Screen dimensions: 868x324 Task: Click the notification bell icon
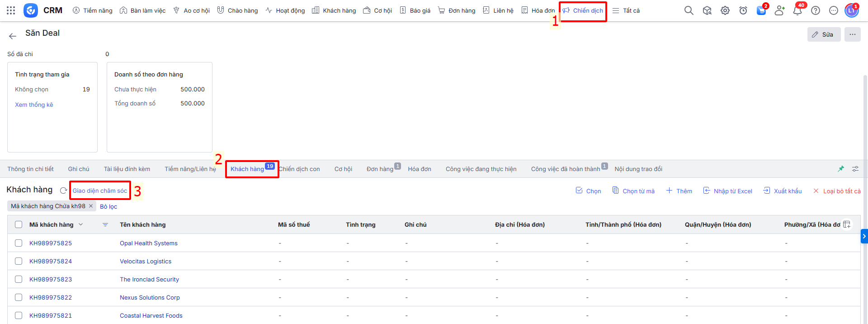click(797, 11)
